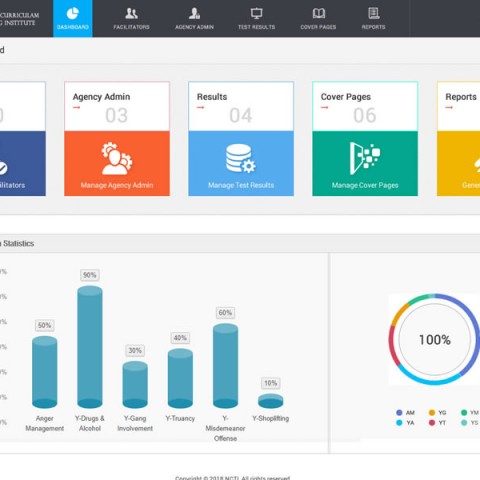Click the 04 count on Results card
480x480 pixels.
click(x=241, y=116)
